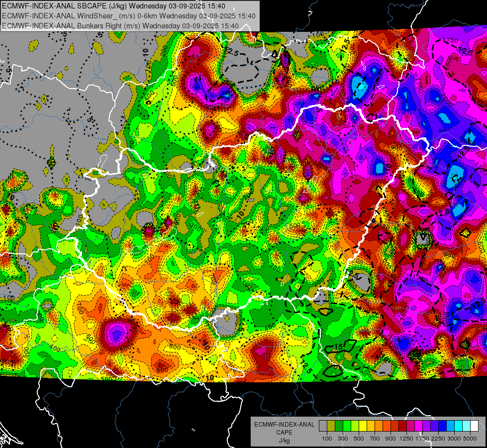
Task: Click the '1250' value under the legend bar
Action: (x=406, y=439)
